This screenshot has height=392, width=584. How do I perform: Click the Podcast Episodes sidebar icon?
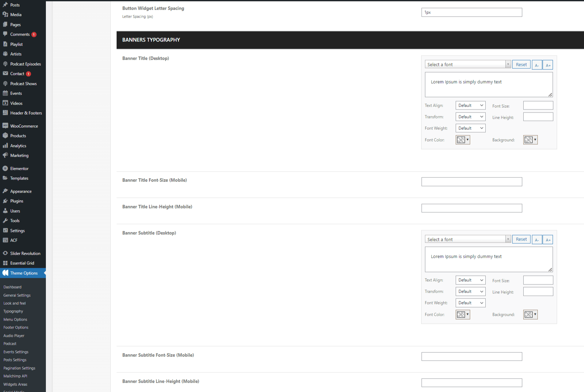pyautogui.click(x=5, y=64)
